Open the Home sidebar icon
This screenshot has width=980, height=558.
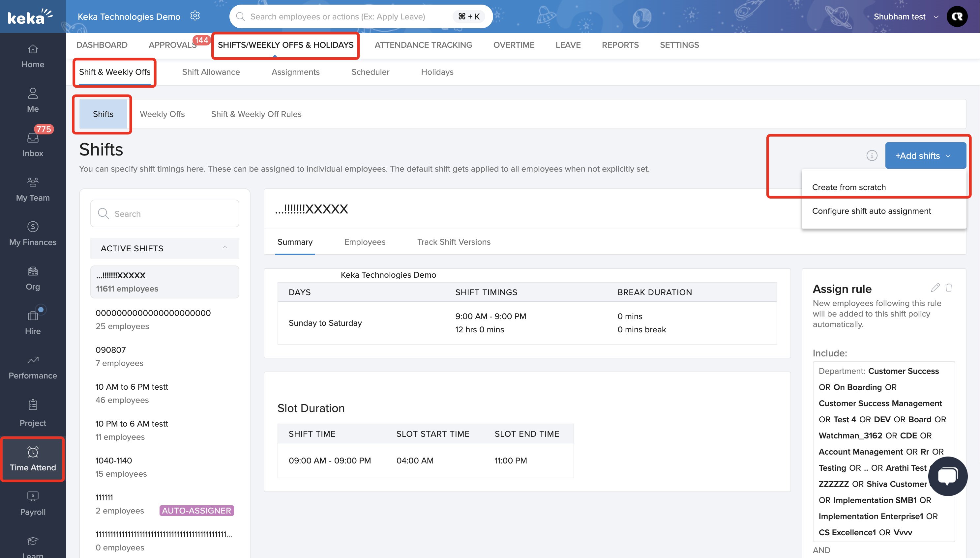click(x=33, y=49)
